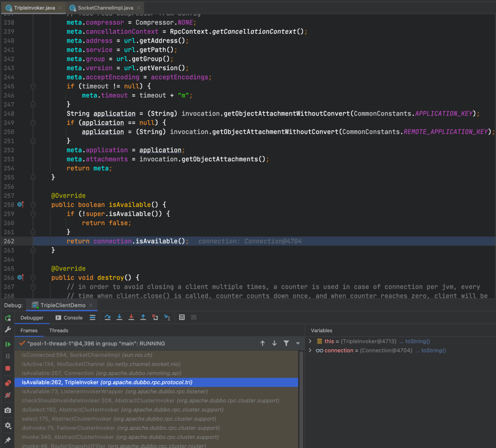Click the Step Out icon

[143, 318]
